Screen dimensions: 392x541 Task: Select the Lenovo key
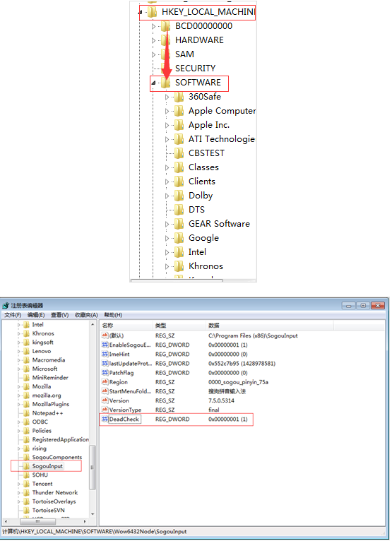[42, 351]
